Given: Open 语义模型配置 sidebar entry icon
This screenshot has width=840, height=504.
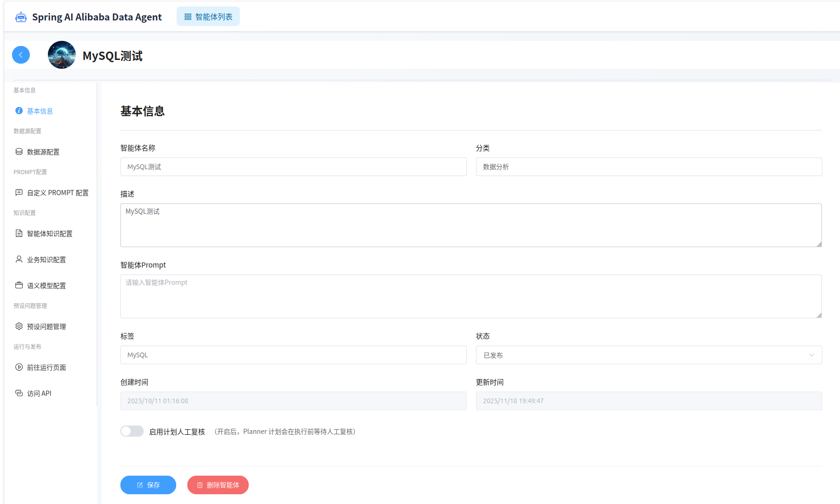Looking at the screenshot, I should click(19, 285).
